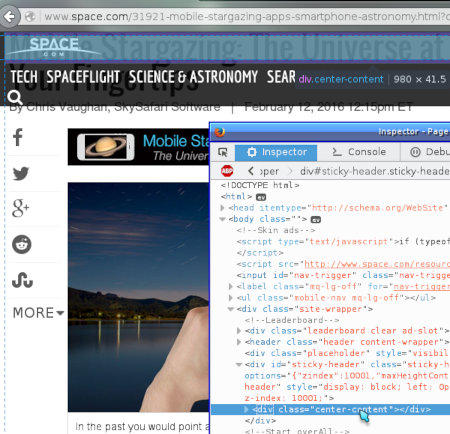
Task: Expand the header content-wrapper node
Action: tap(239, 342)
